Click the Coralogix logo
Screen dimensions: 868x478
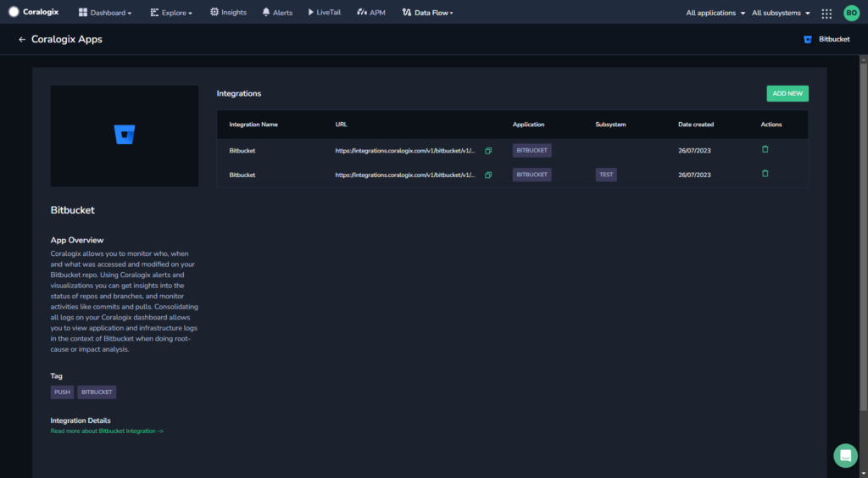coord(33,12)
